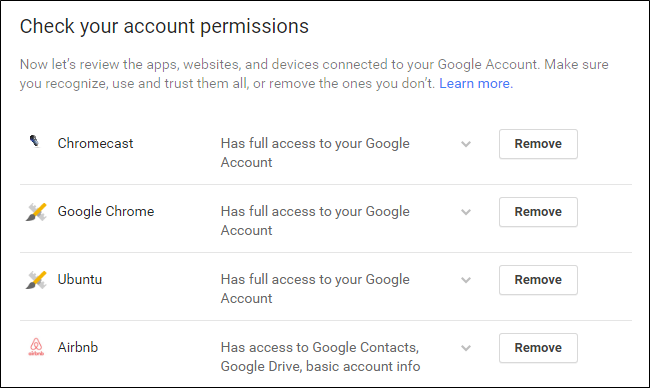Remove Chromecast from account access
This screenshot has width=650, height=388.
pos(538,144)
